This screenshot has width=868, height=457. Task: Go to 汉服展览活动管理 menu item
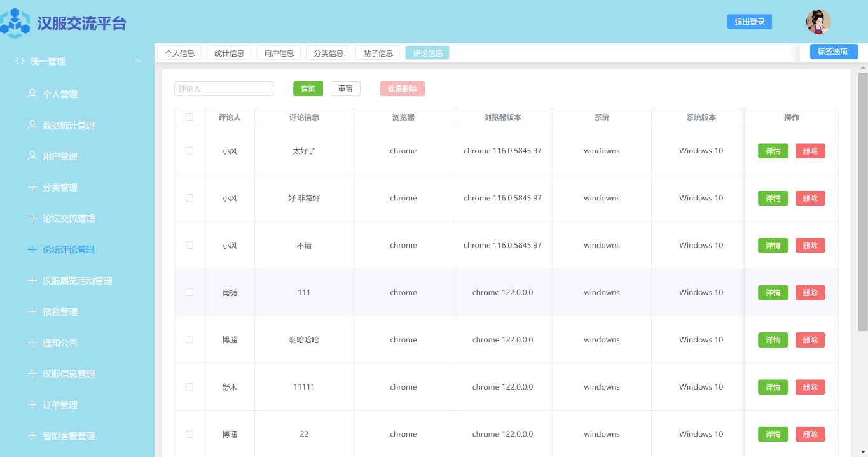pos(77,281)
